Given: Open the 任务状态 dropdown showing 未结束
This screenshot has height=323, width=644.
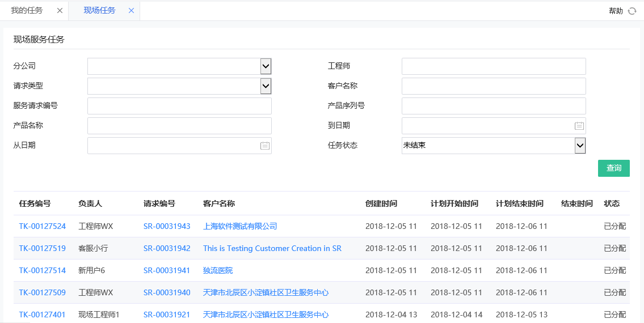Looking at the screenshot, I should [x=579, y=146].
